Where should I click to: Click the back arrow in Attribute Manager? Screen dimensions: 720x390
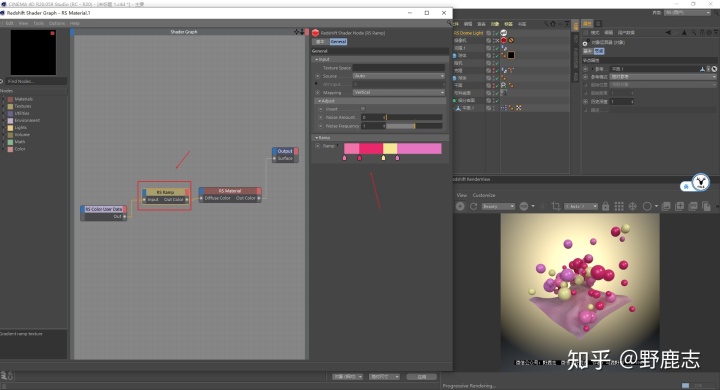(669, 33)
